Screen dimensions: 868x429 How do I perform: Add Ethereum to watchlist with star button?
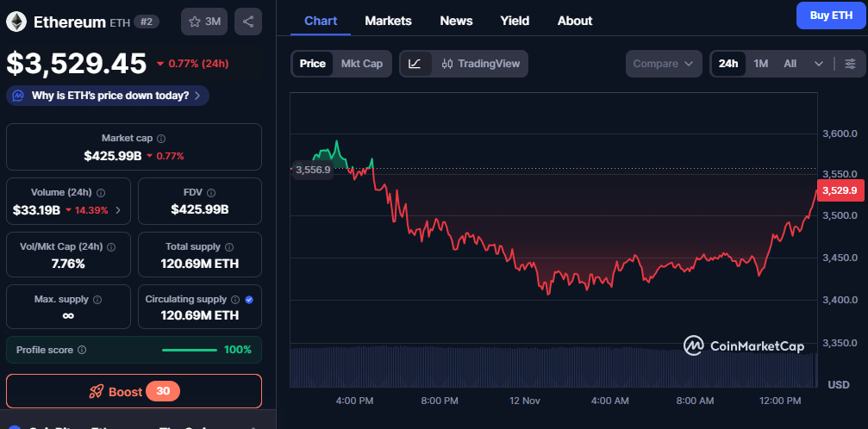click(204, 22)
